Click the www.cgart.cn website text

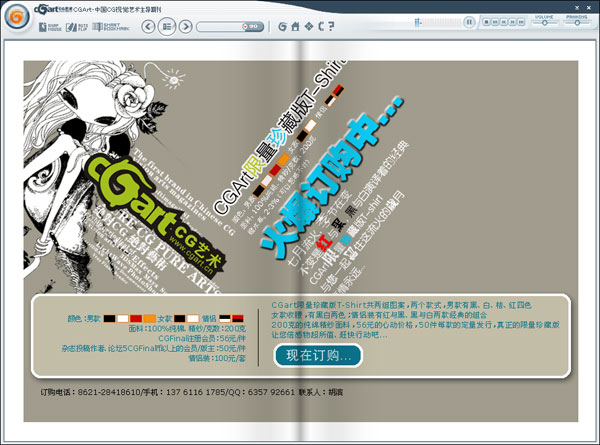(x=191, y=256)
